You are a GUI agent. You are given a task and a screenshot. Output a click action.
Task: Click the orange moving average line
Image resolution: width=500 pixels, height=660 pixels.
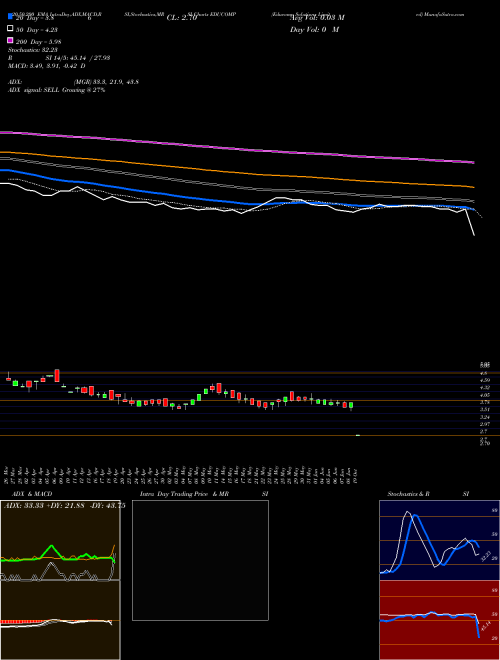pyautogui.click(x=237, y=170)
